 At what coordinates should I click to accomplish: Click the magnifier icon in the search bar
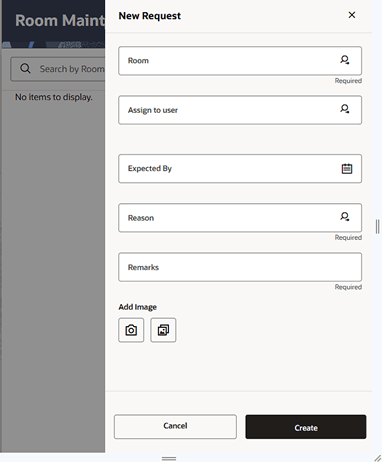(x=25, y=69)
